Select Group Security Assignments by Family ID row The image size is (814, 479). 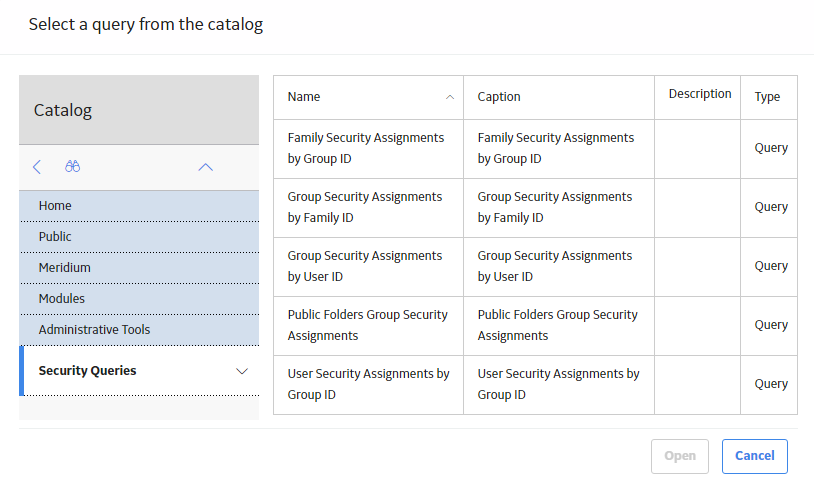[x=535, y=208]
